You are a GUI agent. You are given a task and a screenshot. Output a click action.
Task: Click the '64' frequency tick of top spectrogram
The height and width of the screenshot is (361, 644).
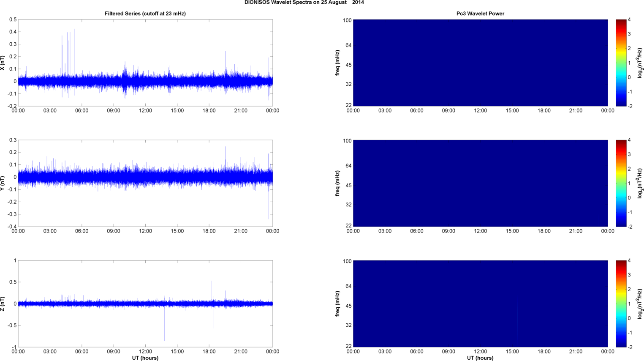348,45
